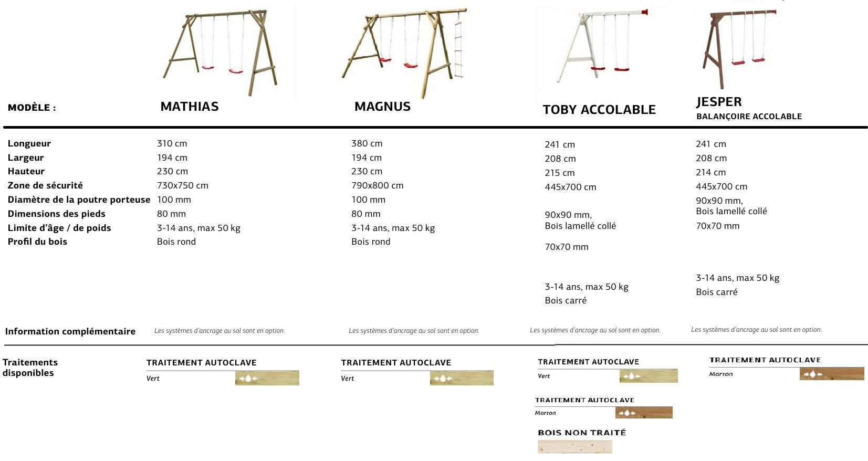Select Mathias green autoclave wood swatch

[x=267, y=378]
